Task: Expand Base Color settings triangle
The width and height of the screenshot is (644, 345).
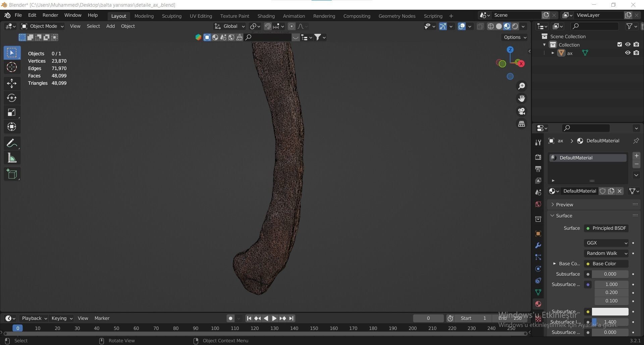Action: 554,264
